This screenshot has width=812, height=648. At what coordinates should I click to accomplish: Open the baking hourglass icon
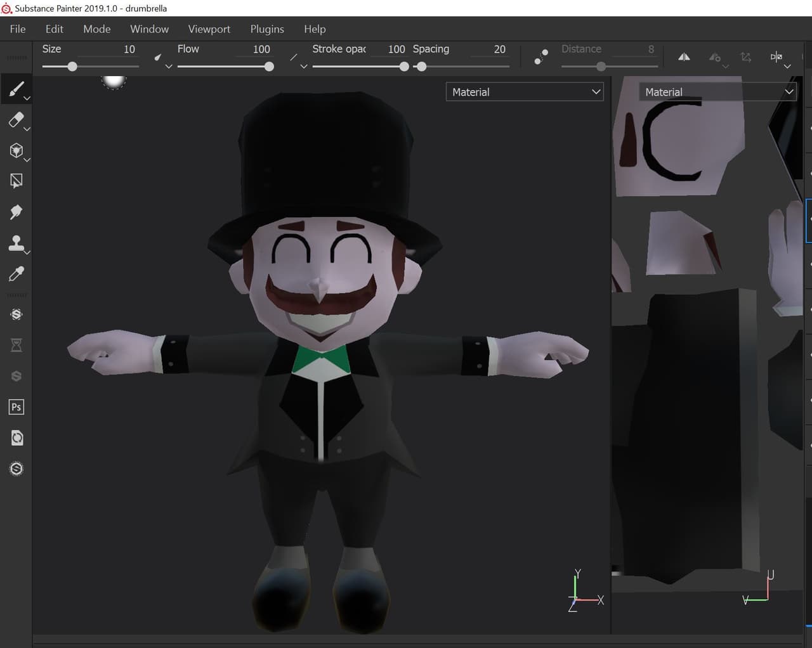16,345
